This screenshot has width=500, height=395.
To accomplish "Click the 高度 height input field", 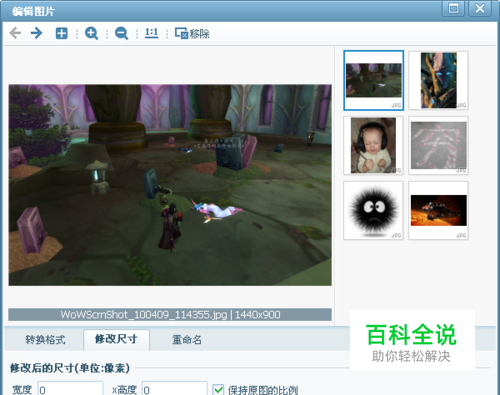I will click(174, 389).
